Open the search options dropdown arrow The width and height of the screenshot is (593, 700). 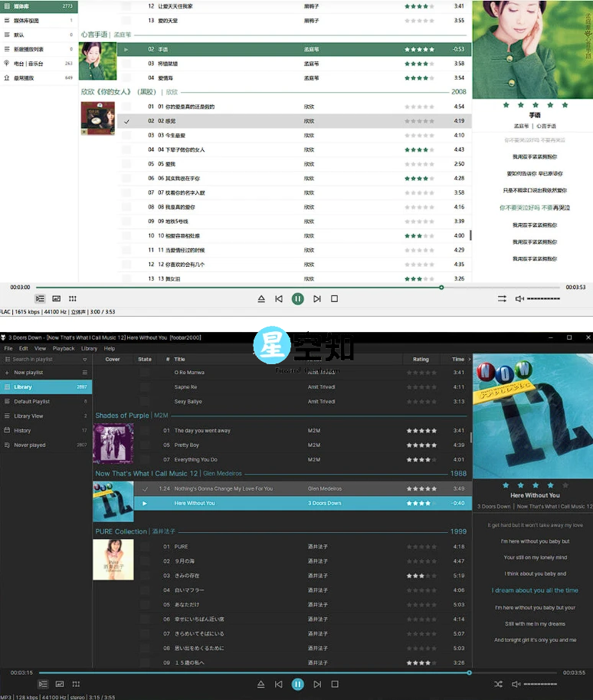pos(85,360)
